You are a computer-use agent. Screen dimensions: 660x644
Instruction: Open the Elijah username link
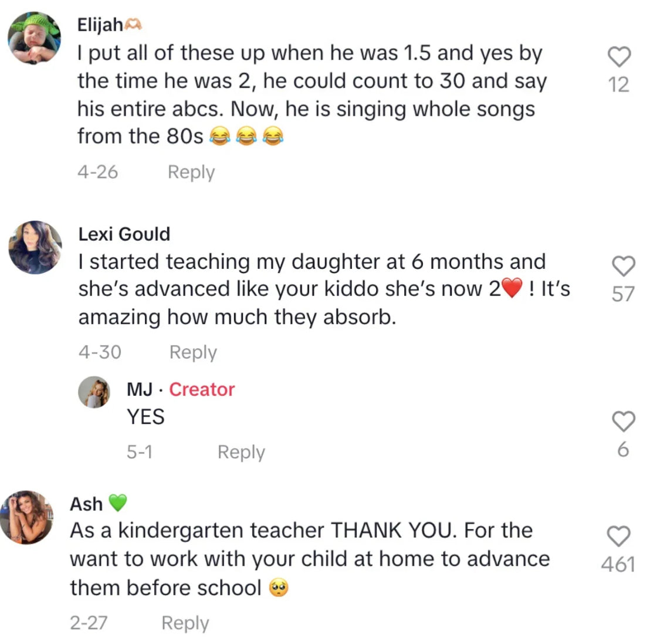(100, 25)
